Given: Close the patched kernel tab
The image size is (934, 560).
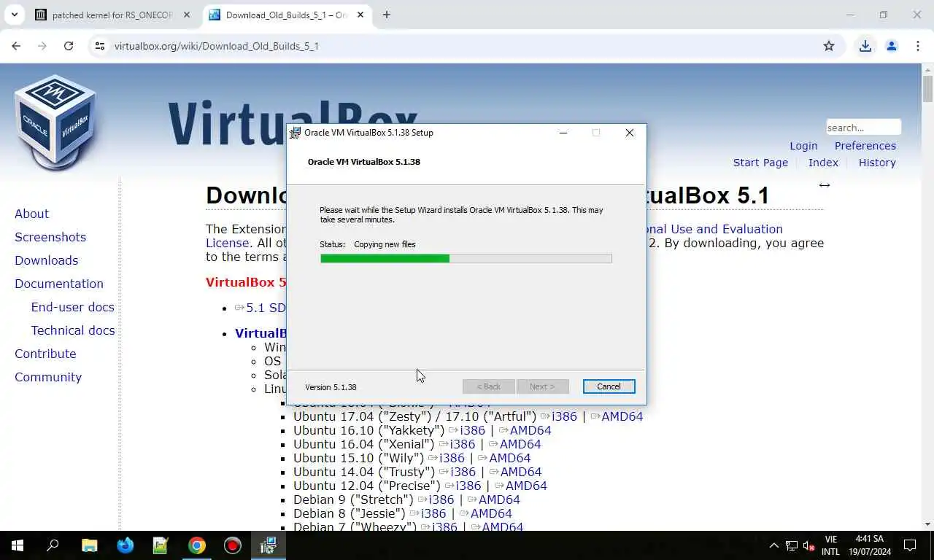Looking at the screenshot, I should coord(187,15).
